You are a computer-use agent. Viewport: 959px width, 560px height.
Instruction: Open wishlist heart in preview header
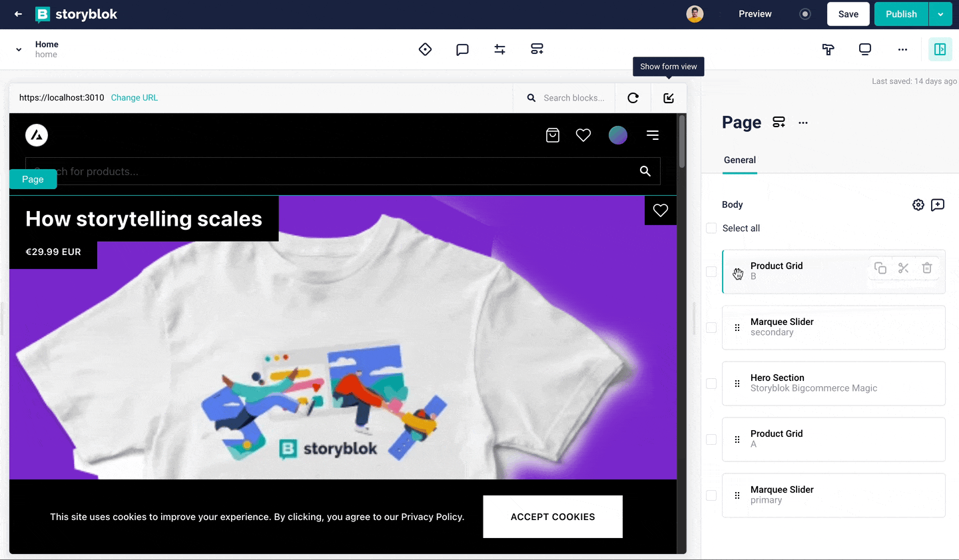pyautogui.click(x=583, y=135)
